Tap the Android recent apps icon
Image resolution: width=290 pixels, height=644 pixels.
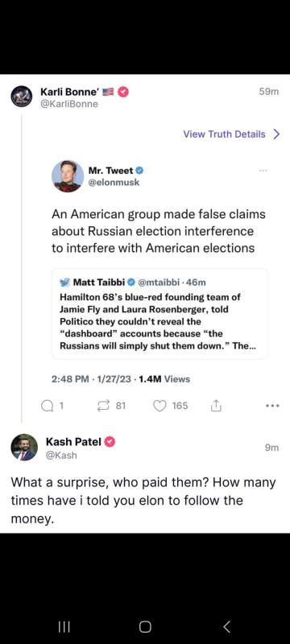64,626
